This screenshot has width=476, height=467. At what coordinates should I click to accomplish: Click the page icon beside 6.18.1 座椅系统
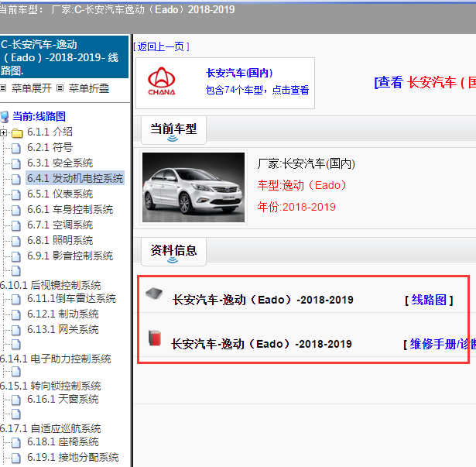[x=15, y=442]
